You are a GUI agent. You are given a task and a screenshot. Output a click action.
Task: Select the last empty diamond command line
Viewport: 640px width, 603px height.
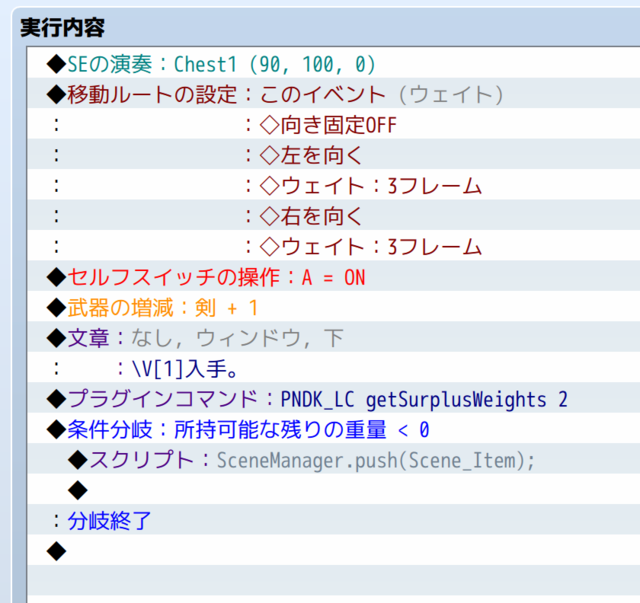[334, 550]
